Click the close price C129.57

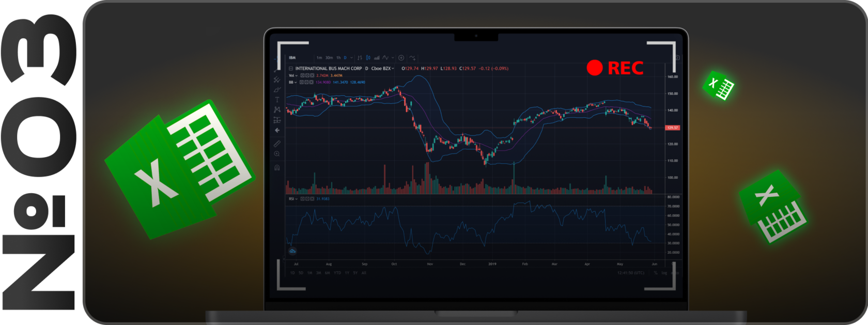pos(468,68)
